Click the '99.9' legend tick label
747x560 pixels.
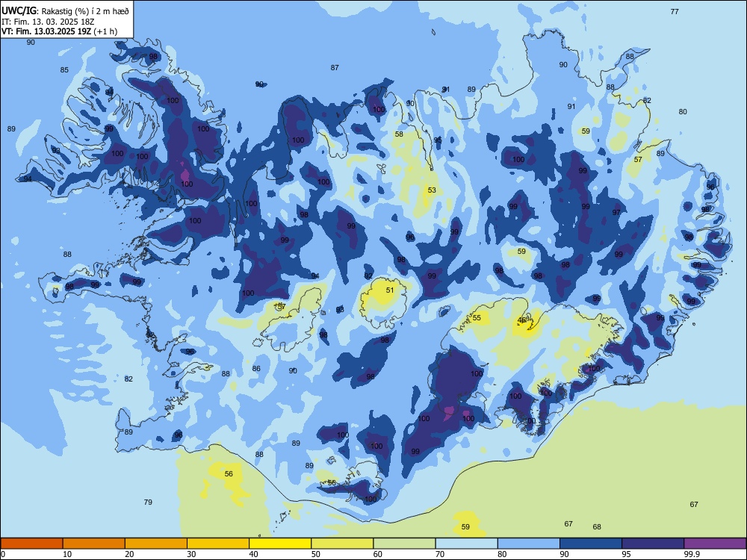tap(692, 554)
